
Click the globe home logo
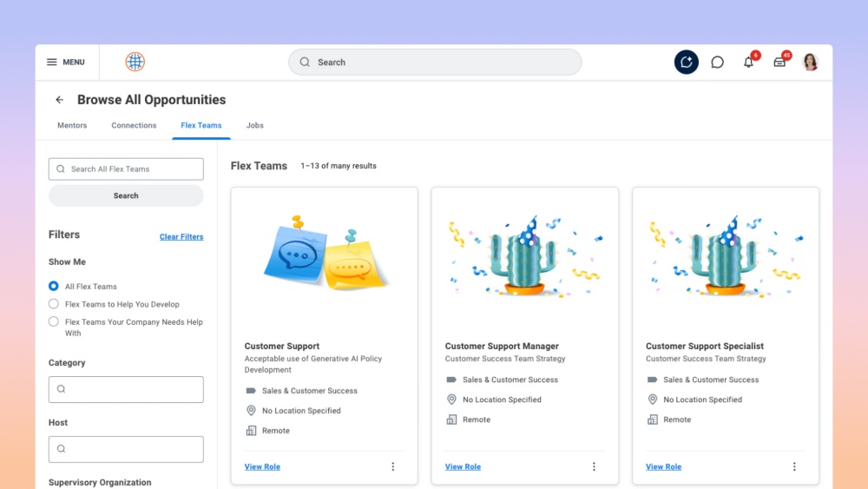point(135,62)
